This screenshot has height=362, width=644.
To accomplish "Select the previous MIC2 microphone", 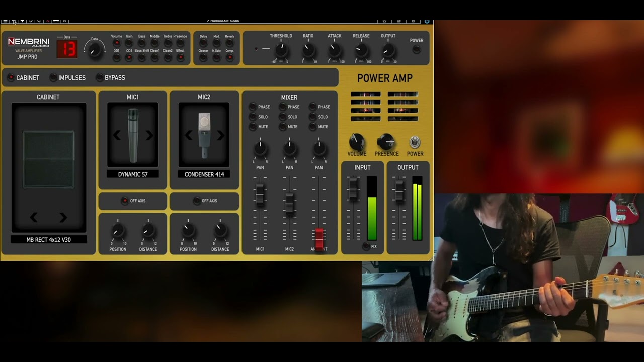I will tap(188, 135).
